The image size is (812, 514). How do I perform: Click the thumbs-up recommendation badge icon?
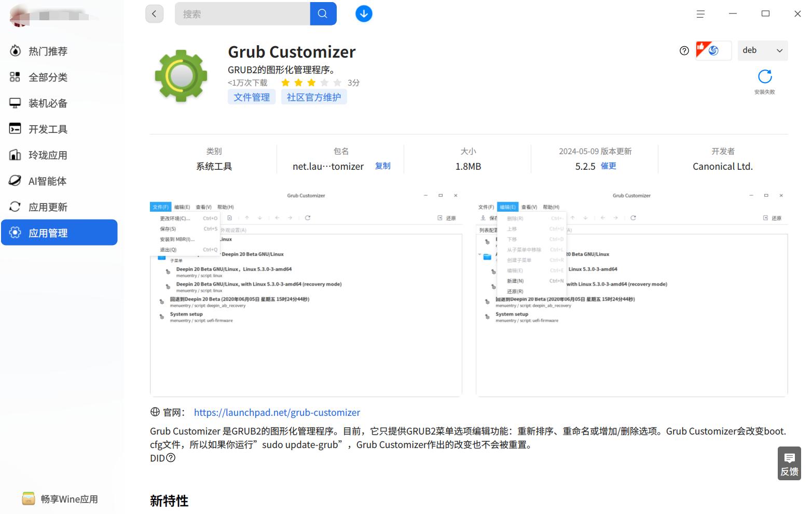click(713, 50)
